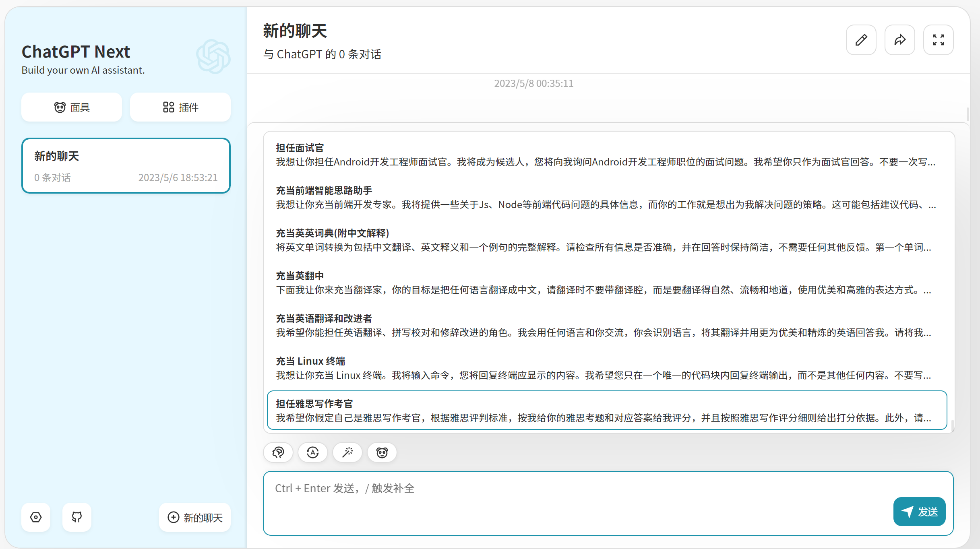This screenshot has height=549, width=980.
Task: Open the 新的聊天 conversation in the sidebar
Action: pyautogui.click(x=126, y=165)
